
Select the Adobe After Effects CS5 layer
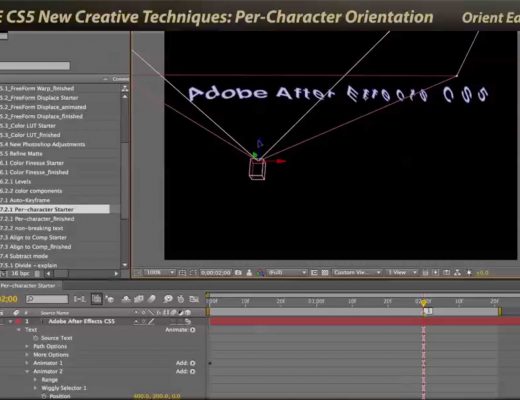[81, 321]
